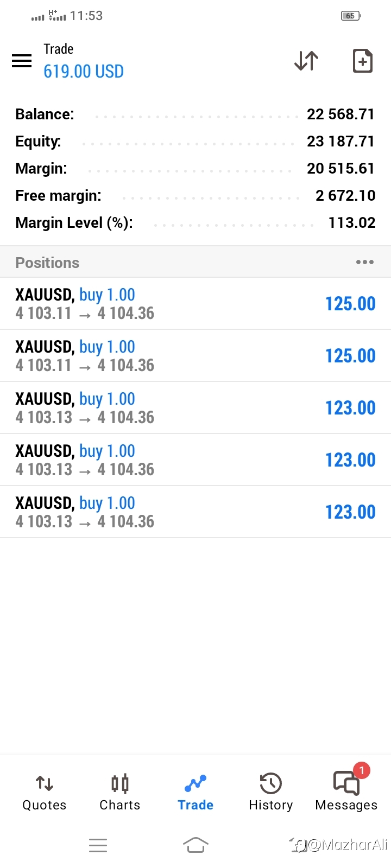The image size is (391, 868).
Task: Tap the sort positions arrows icon
Action: tap(306, 61)
